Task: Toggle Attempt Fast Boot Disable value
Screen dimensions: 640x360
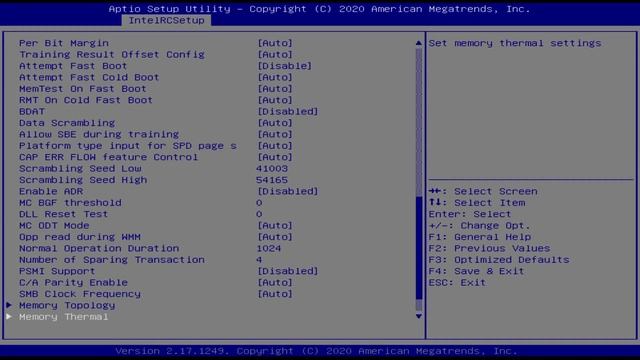Action: [x=284, y=66]
